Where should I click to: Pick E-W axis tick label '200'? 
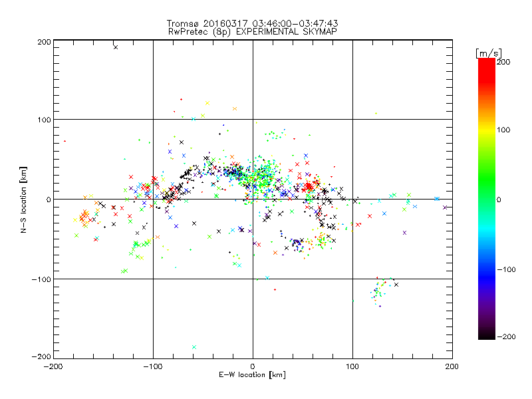452,366
